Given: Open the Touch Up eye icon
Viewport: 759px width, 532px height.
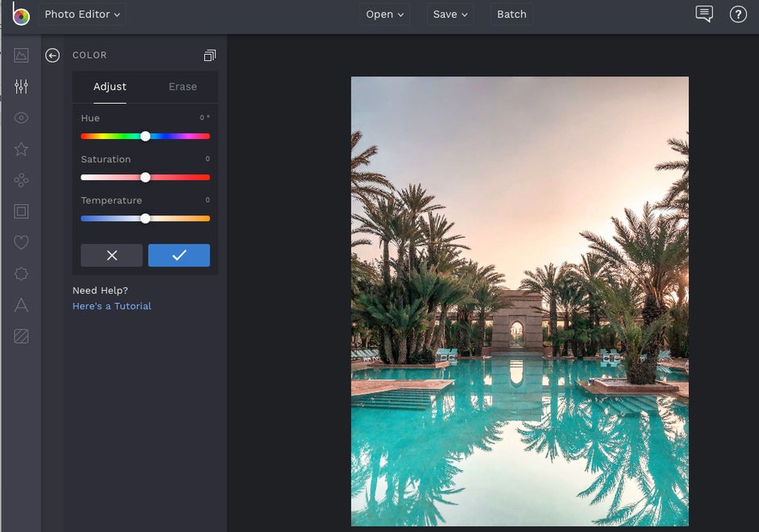Looking at the screenshot, I should 21,117.
